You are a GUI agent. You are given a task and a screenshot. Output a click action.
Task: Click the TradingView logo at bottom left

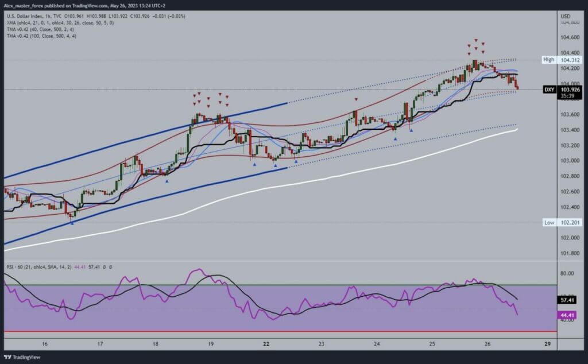(x=22, y=357)
